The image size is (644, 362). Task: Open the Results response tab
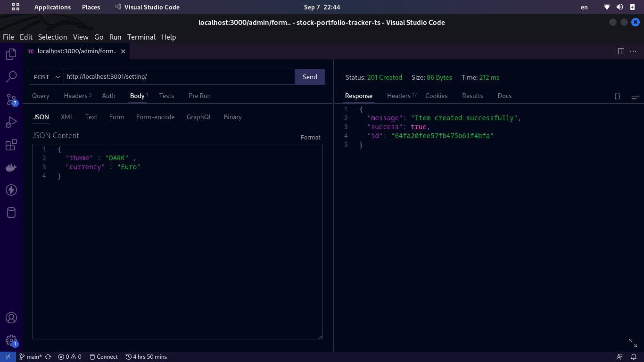(x=472, y=96)
